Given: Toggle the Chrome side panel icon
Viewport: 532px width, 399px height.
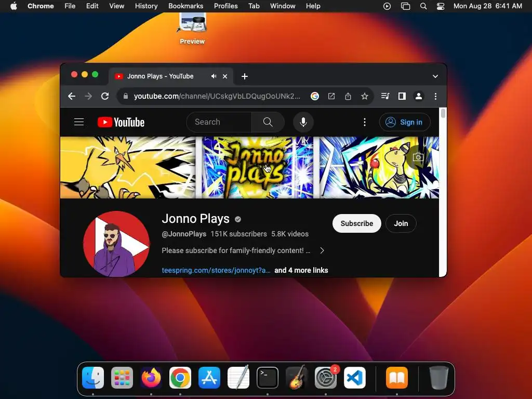Looking at the screenshot, I should 402,96.
